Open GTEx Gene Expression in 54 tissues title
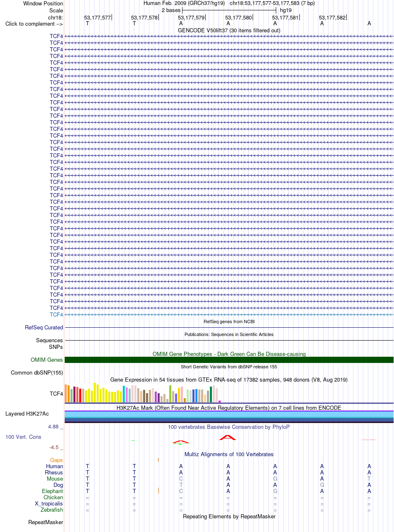The height and width of the screenshot is (532, 394). (x=229, y=380)
